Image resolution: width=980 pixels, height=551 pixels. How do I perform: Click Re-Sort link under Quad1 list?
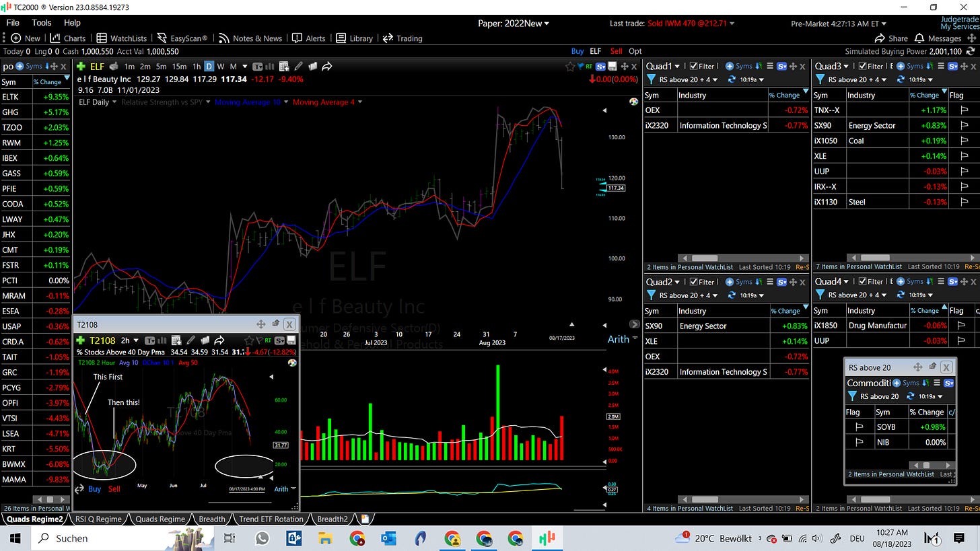[802, 267]
